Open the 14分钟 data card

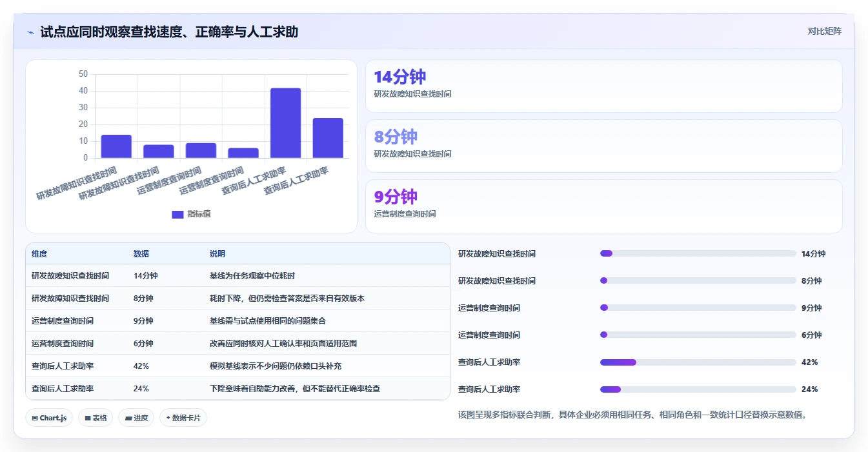tap(604, 86)
